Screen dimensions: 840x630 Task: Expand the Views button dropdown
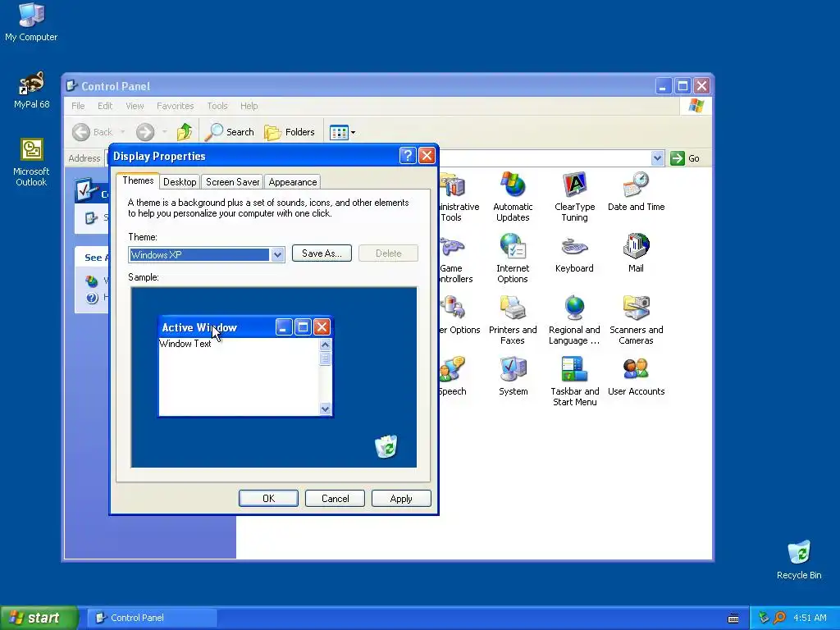353,132
